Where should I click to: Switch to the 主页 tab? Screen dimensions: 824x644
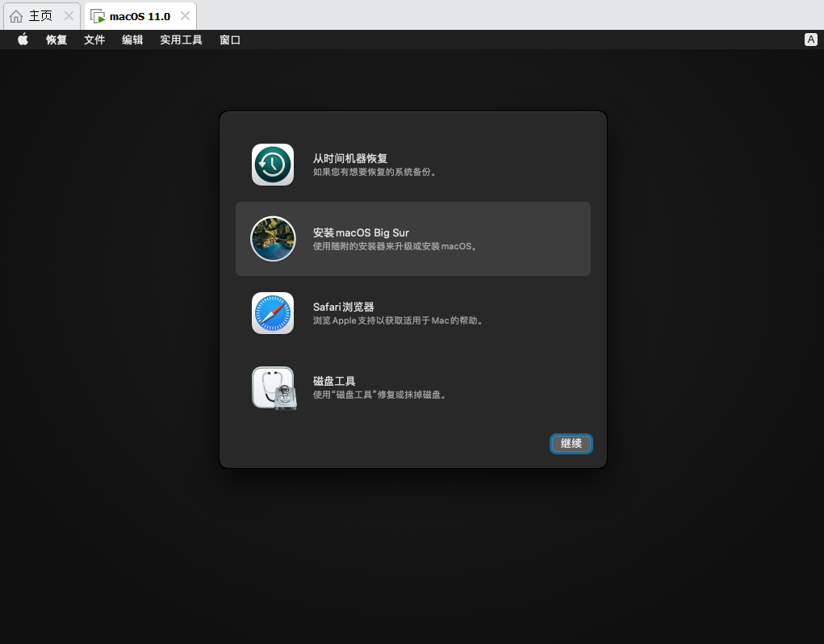tap(41, 16)
